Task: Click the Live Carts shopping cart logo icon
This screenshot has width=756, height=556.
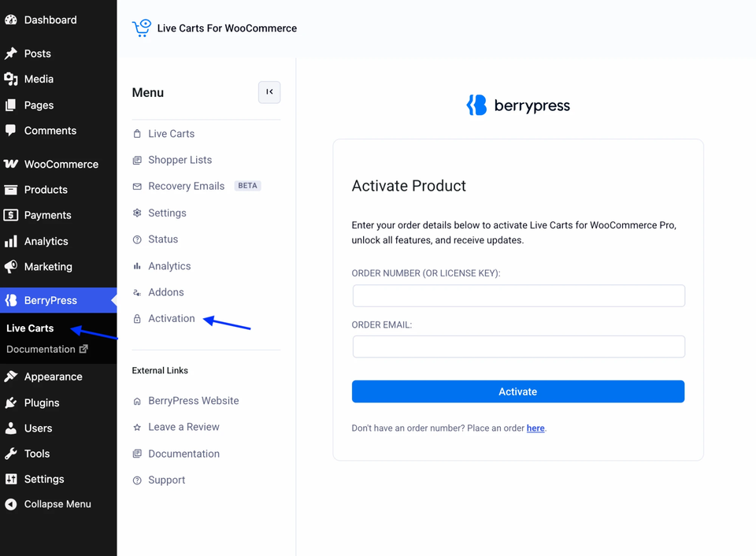Action: click(142, 28)
